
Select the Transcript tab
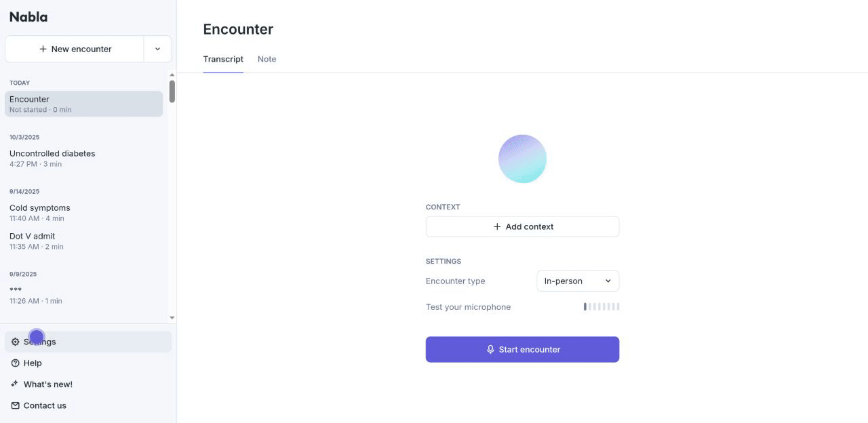tap(223, 59)
